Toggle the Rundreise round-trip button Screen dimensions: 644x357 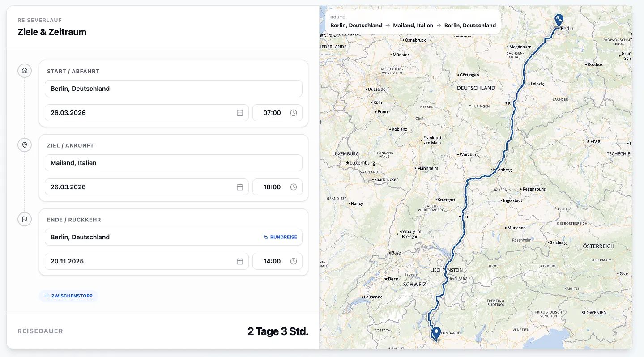(x=280, y=237)
